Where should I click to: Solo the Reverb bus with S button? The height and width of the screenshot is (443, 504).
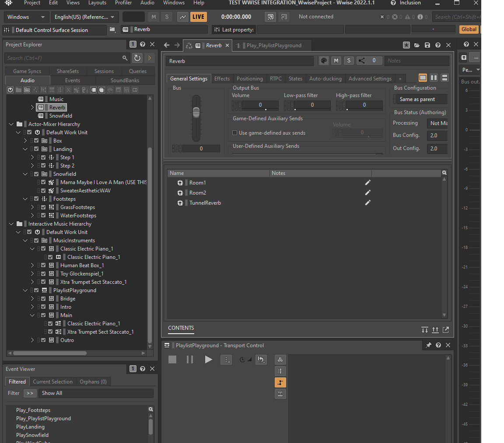(x=349, y=60)
